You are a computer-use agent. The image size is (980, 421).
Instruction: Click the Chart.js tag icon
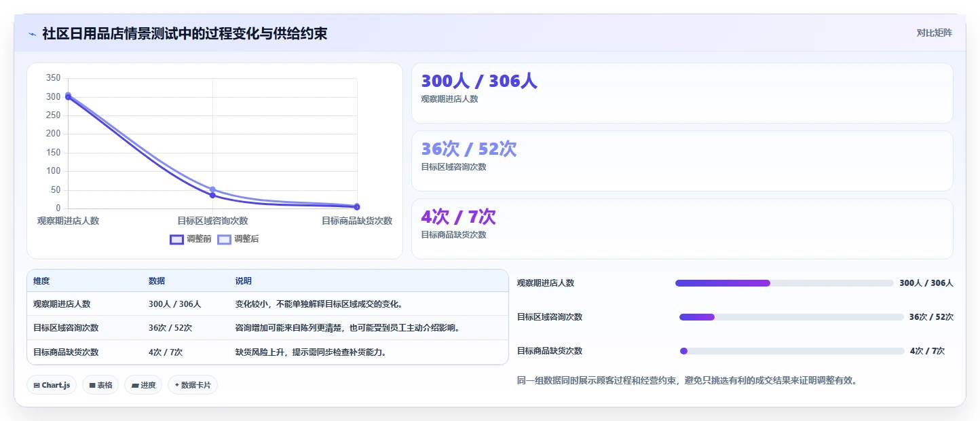[x=37, y=385]
